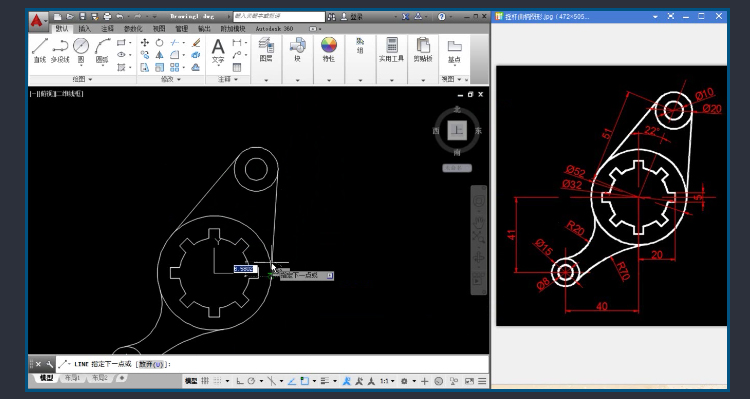Select the Line (直线) tool
This screenshot has width=750, height=399.
tap(40, 50)
